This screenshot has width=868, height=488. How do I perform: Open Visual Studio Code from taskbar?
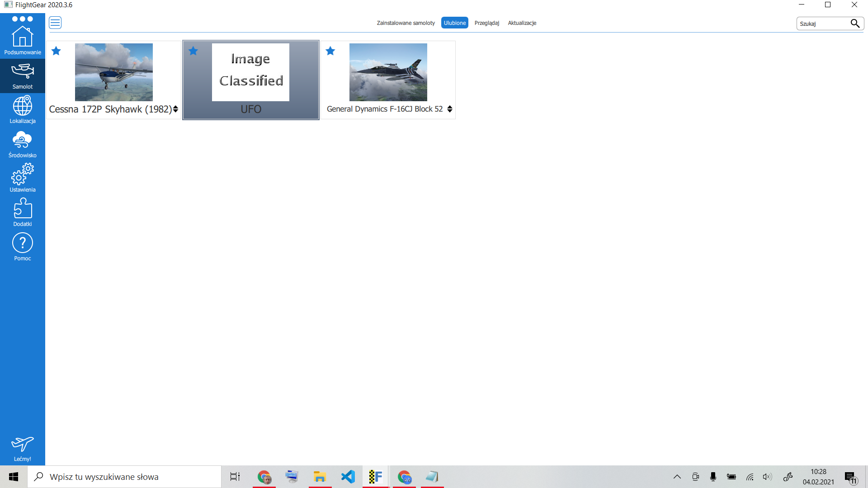pos(348,477)
